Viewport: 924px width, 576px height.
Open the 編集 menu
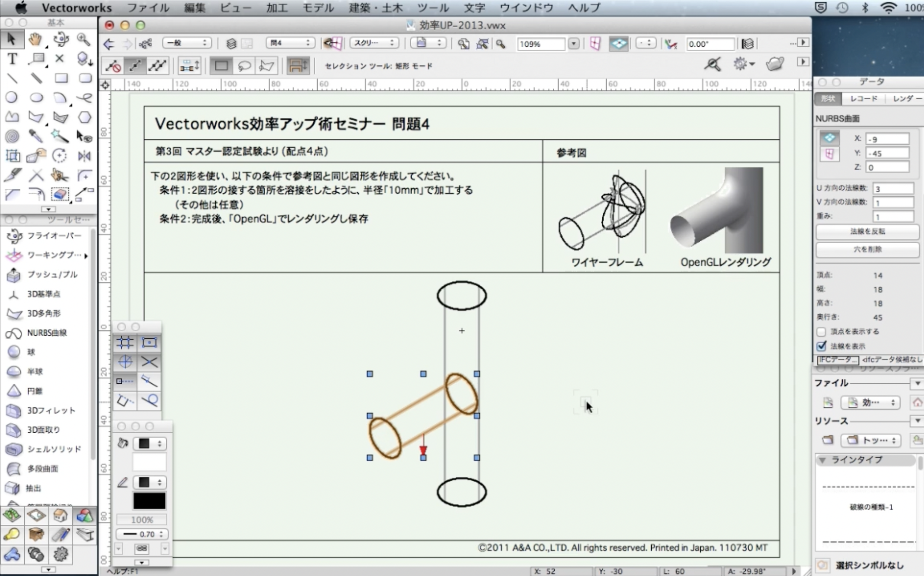click(195, 7)
